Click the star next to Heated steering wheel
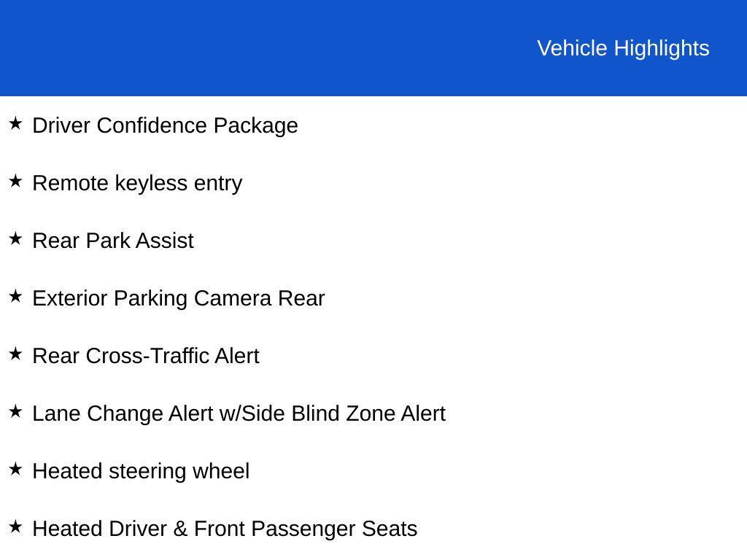 [15, 470]
